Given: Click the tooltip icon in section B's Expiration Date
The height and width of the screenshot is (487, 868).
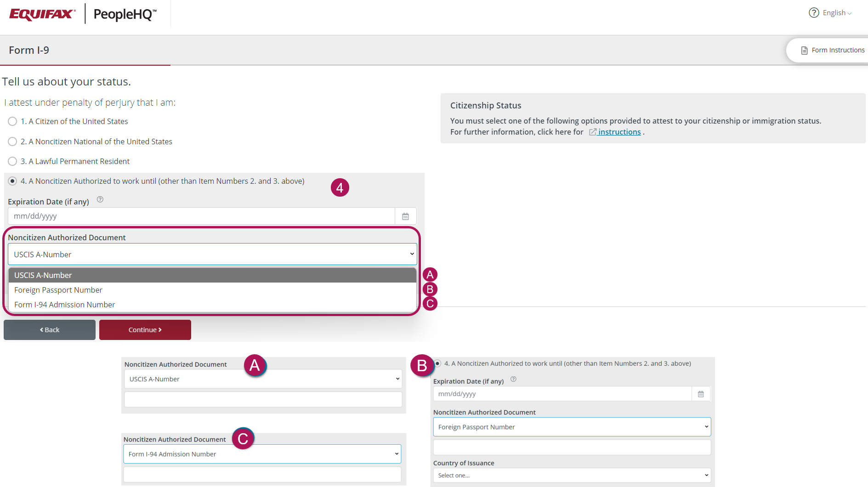Looking at the screenshot, I should (x=513, y=379).
